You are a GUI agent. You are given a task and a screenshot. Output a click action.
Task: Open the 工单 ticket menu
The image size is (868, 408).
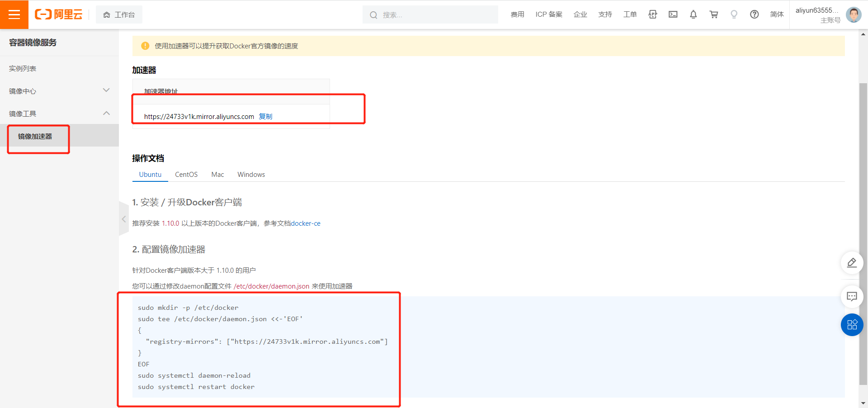tap(630, 14)
